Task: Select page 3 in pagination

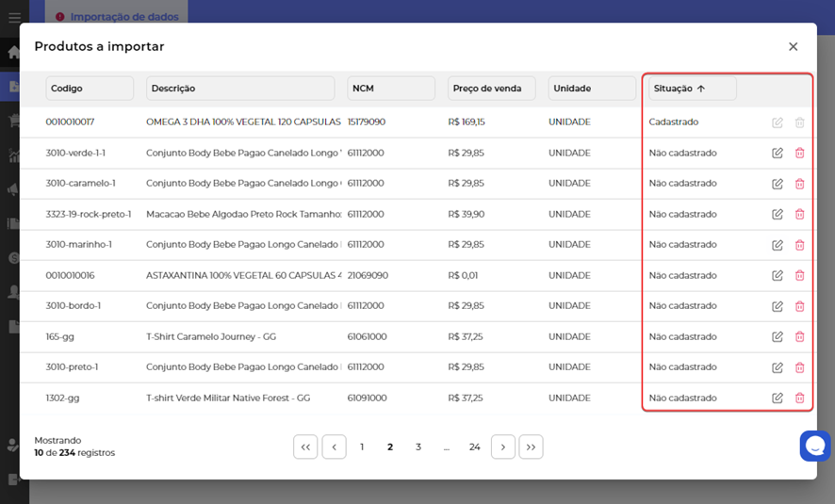Action: (x=418, y=447)
